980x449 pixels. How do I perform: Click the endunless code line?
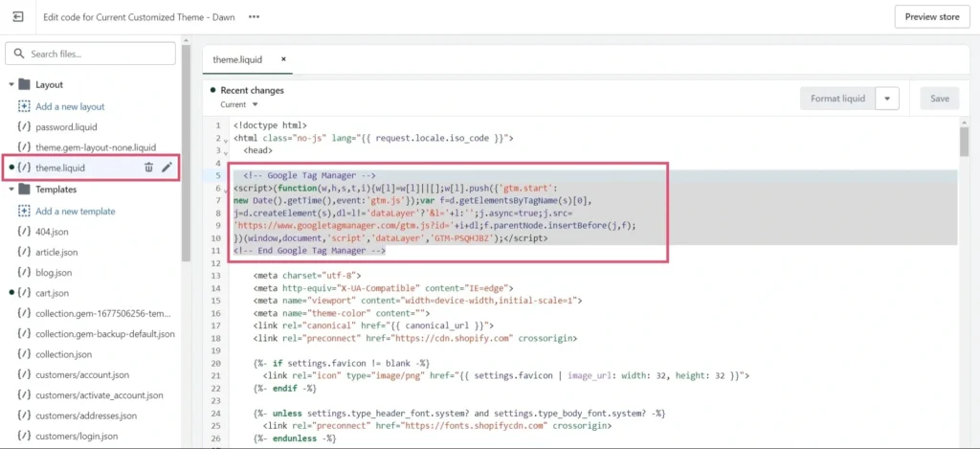[x=295, y=438]
